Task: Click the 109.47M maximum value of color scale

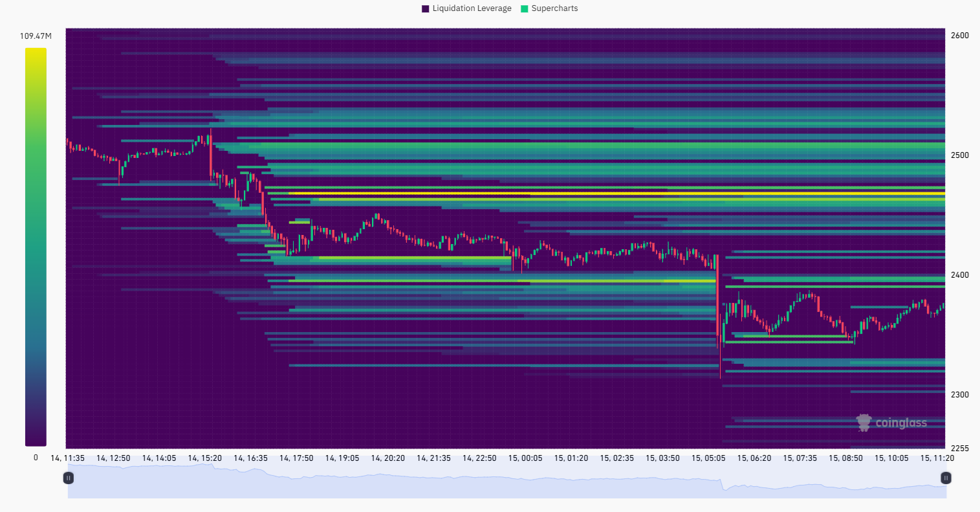Action: [x=36, y=36]
